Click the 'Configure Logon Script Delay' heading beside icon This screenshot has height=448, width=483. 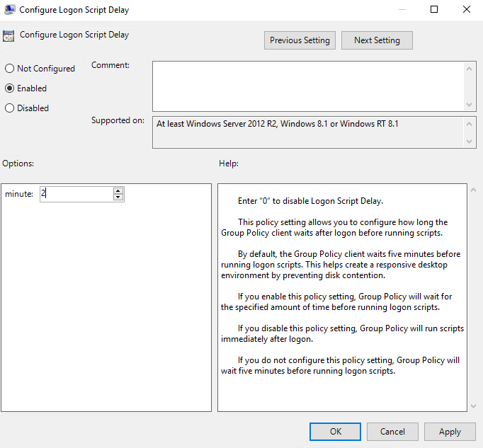74,35
